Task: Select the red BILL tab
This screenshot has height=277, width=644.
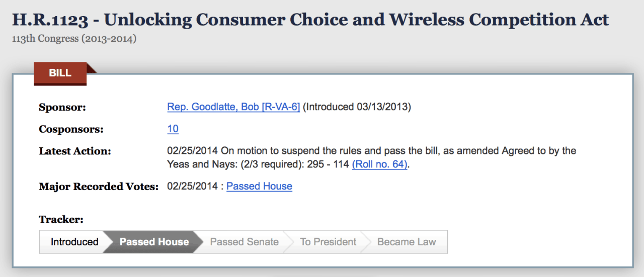Action: pyautogui.click(x=60, y=73)
